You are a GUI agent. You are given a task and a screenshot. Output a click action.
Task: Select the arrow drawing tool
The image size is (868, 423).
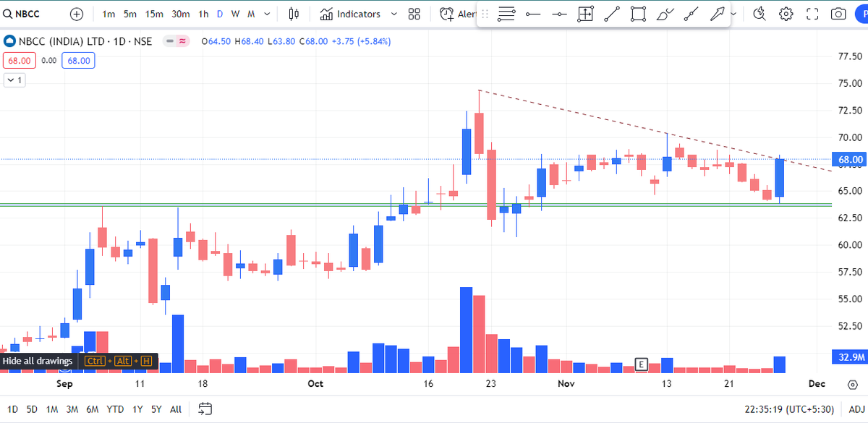click(717, 14)
